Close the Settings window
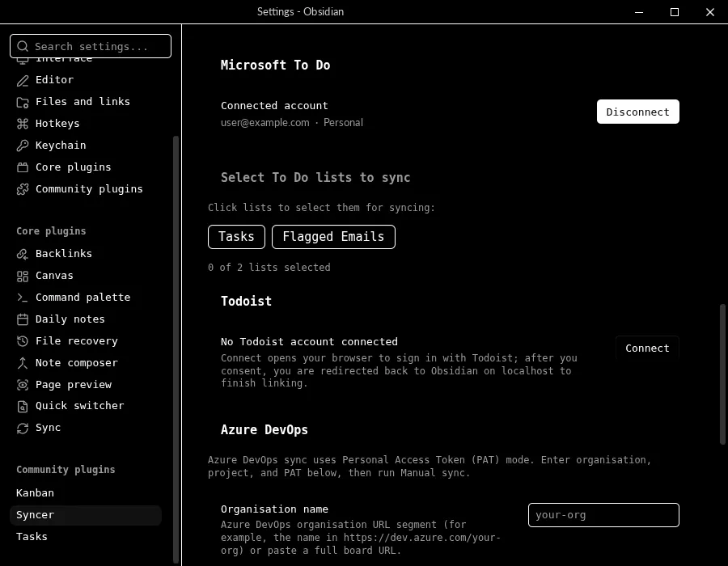This screenshot has height=566, width=728. pos(710,12)
